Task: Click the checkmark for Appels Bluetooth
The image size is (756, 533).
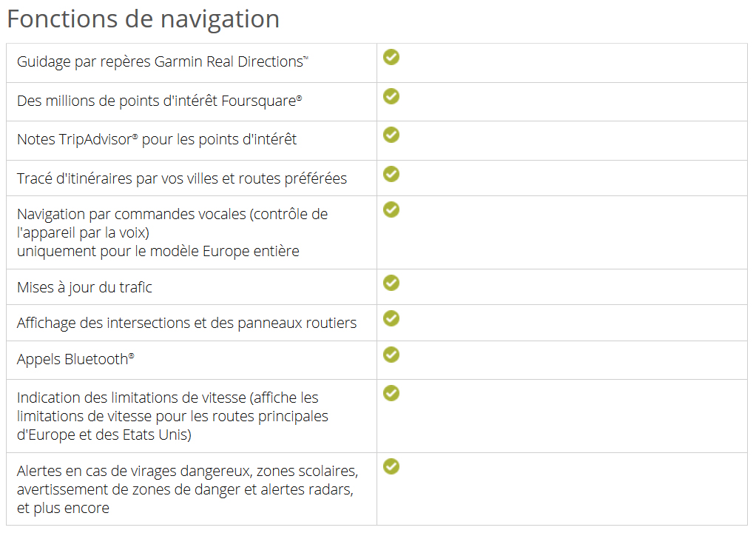Action: pos(391,355)
